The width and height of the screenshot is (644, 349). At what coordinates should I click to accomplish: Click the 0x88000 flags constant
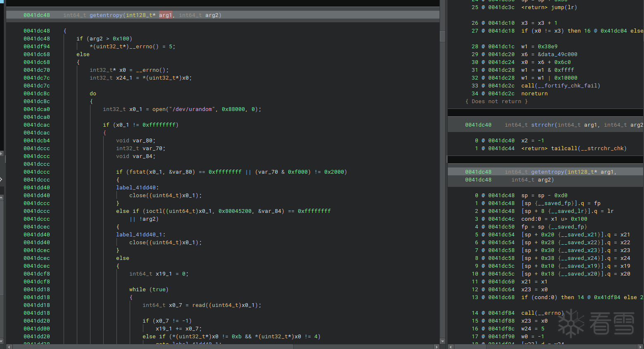point(233,109)
